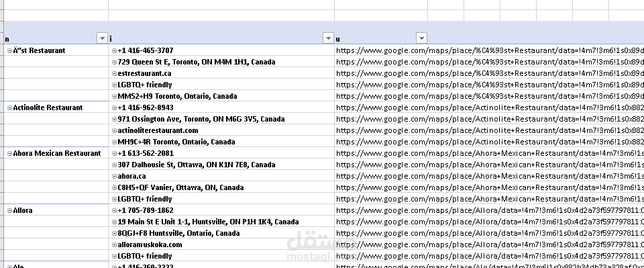644x268 pixels.
Task: Collapse the 8QGJ+F8 Huntsville item
Action: pos(115,233)
